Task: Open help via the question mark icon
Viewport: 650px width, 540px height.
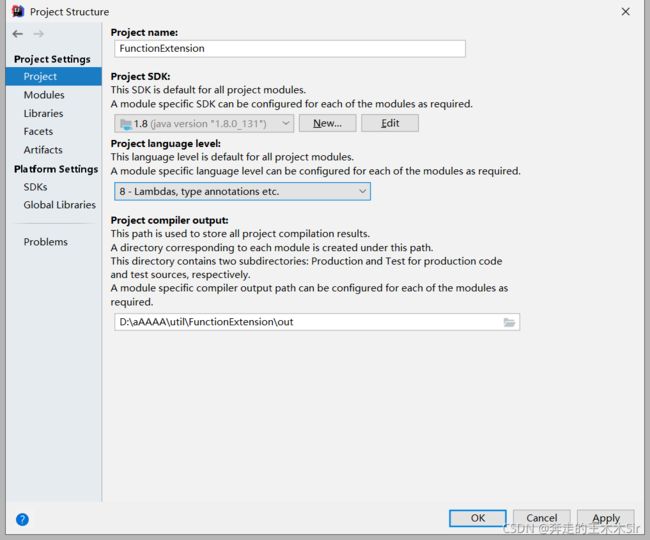Action: pyautogui.click(x=22, y=519)
